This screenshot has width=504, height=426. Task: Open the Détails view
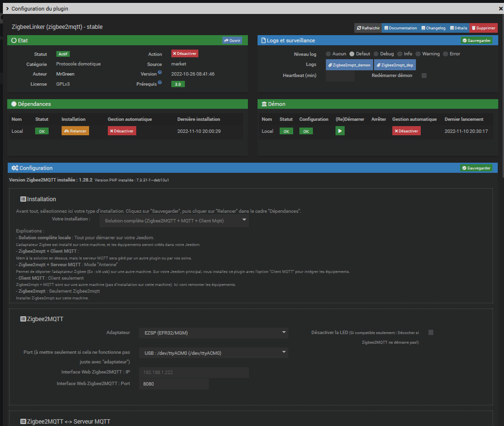(x=458, y=28)
